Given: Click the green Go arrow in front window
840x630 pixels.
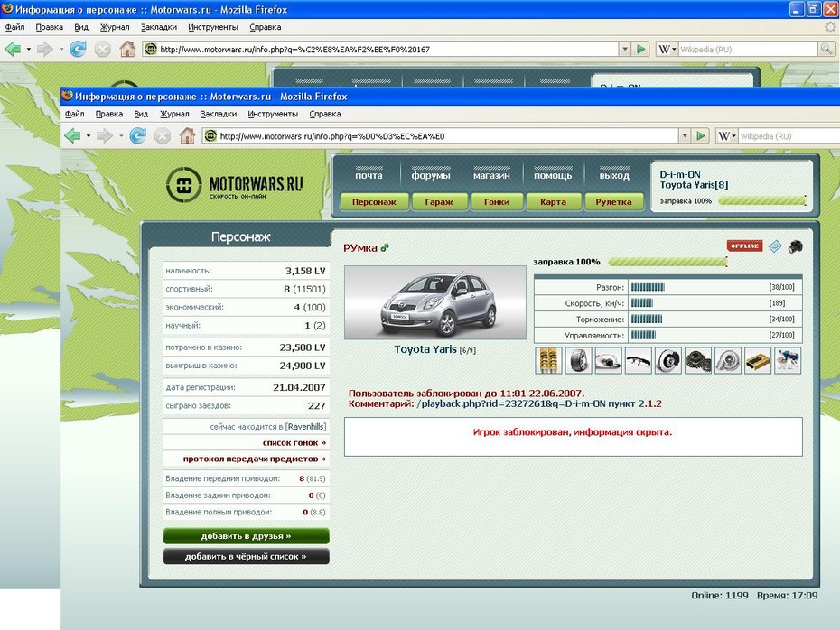Looking at the screenshot, I should tap(701, 136).
